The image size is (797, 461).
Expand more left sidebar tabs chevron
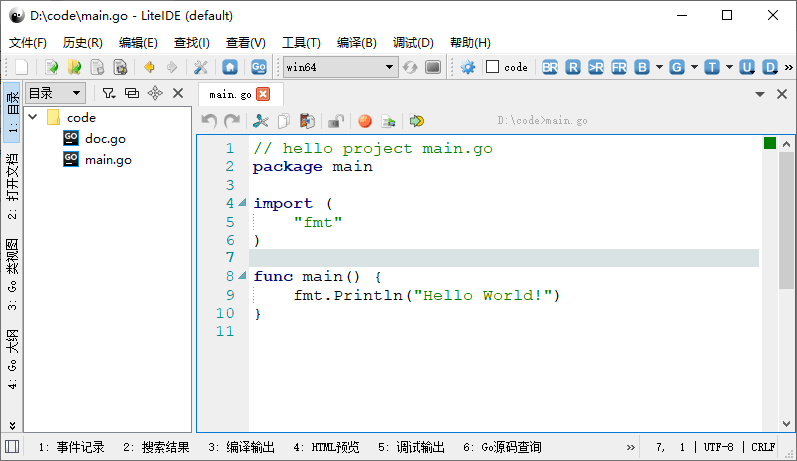click(x=12, y=425)
